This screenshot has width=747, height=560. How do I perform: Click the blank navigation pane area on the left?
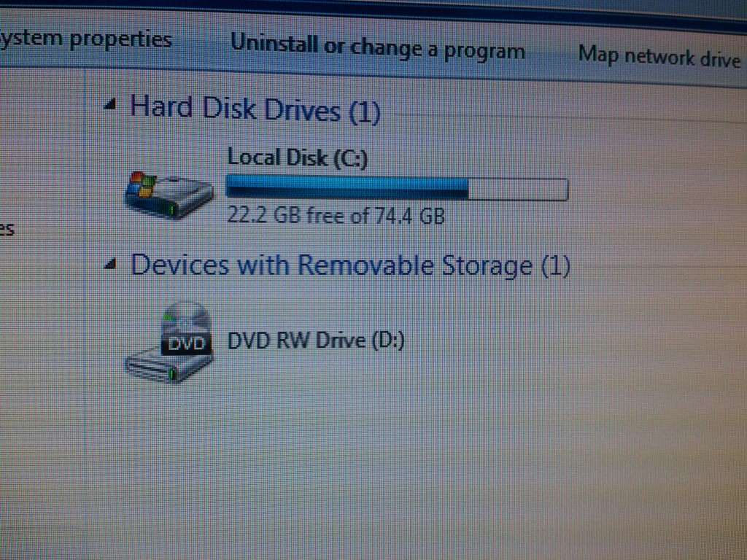[x=41, y=381]
